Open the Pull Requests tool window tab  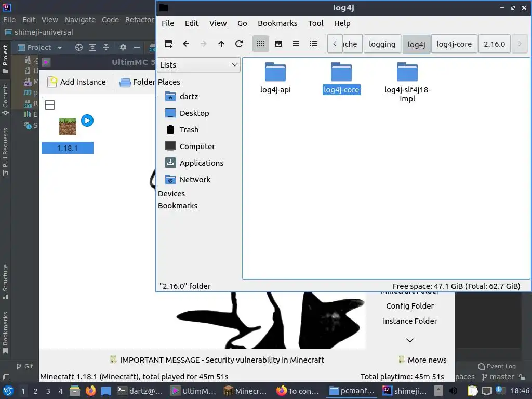5,152
